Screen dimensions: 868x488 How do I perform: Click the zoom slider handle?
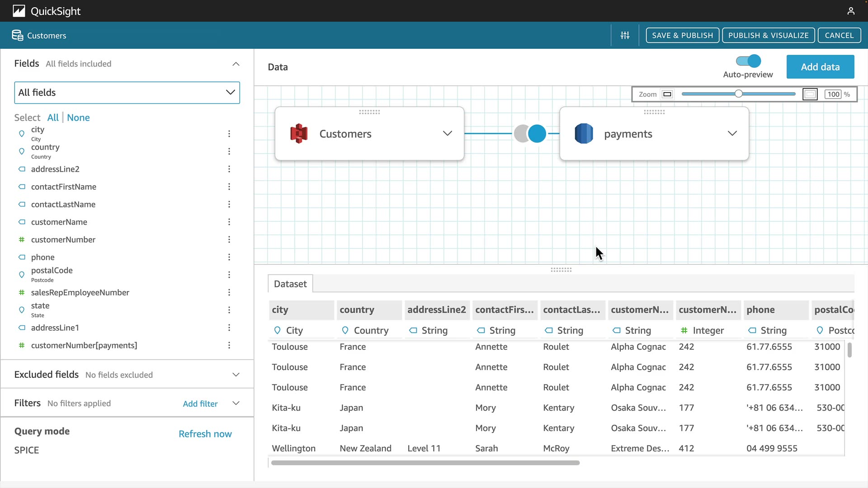[x=738, y=94]
